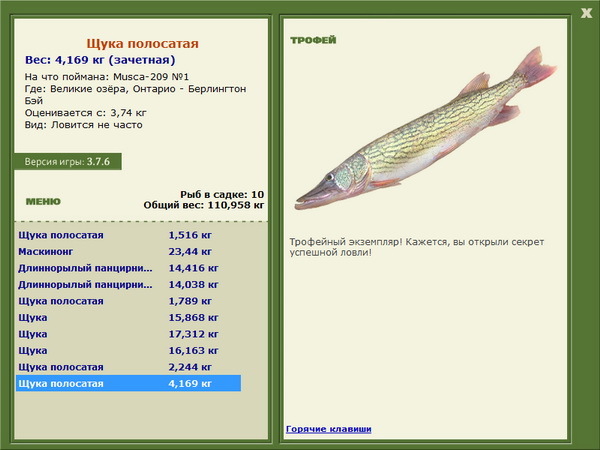This screenshot has height=450, width=600.
Task: Select the Щука 15,868 кг row
Action: coord(128,317)
